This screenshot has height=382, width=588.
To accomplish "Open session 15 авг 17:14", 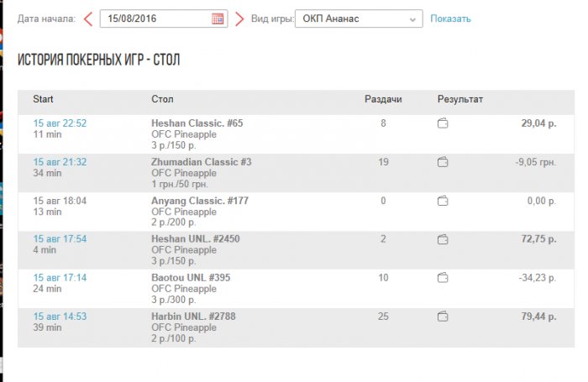I will tap(60, 278).
